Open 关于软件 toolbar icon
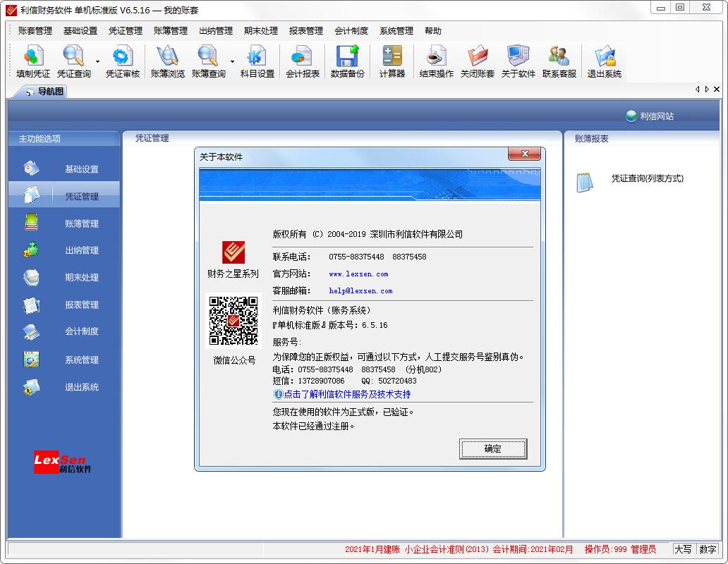 (518, 62)
